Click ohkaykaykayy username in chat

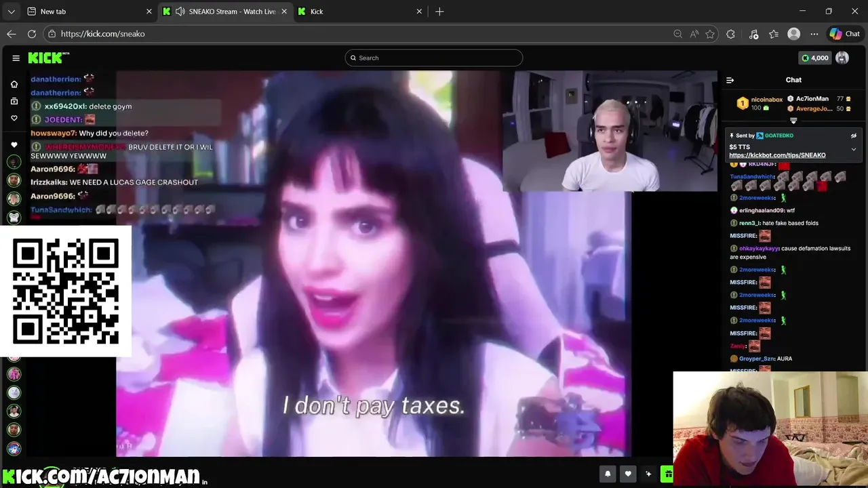759,249
